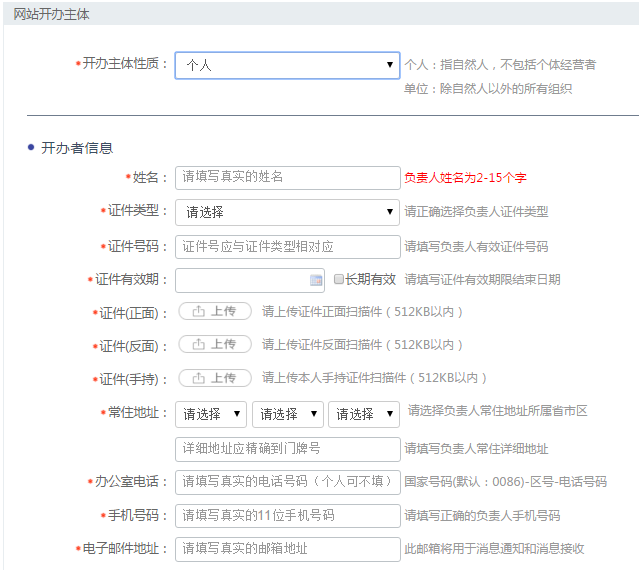Enable the 长期有效 checkbox
The image size is (639, 570).
coord(339,279)
